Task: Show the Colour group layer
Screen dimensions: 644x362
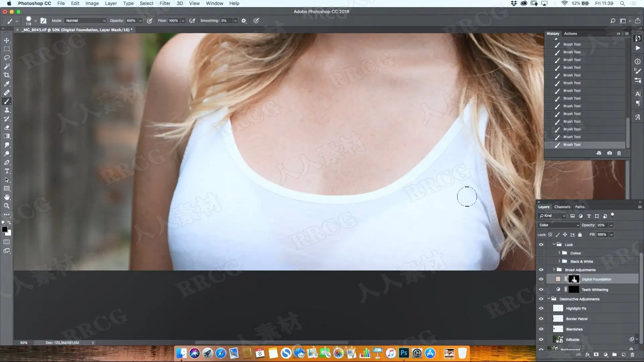Action: [x=541, y=253]
